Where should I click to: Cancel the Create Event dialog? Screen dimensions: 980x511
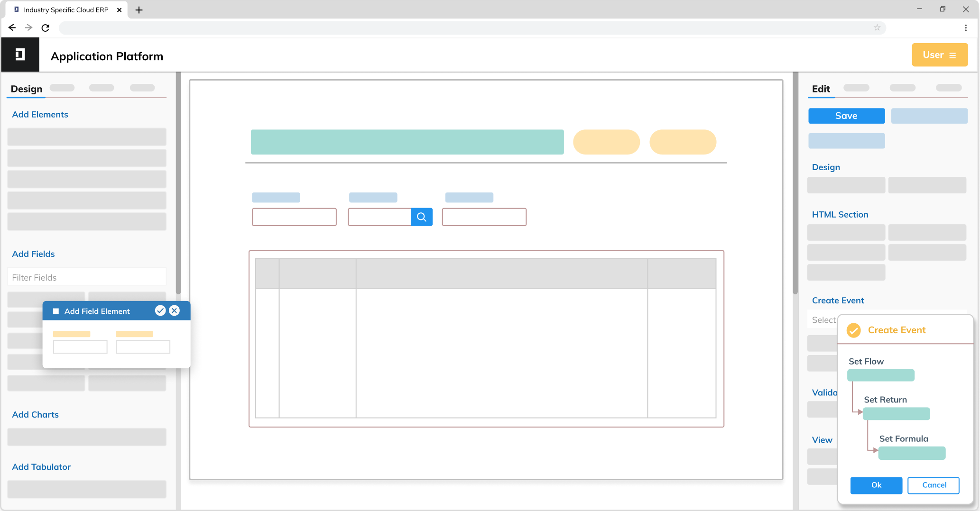click(x=934, y=485)
